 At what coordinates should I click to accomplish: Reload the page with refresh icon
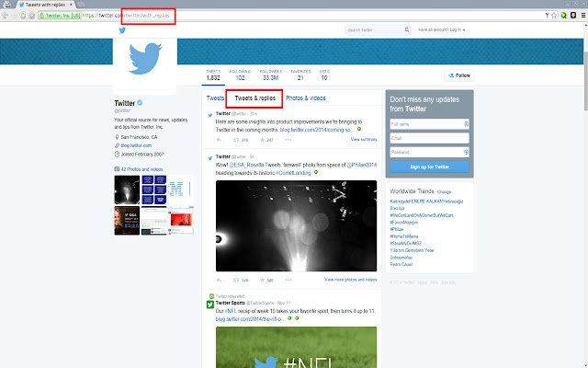23,16
